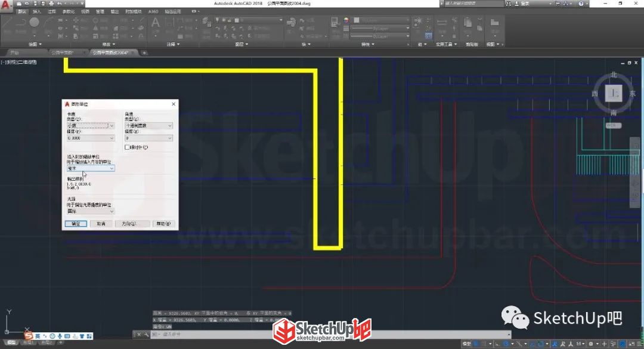Click the Open file quick-access icon

[x=27, y=4]
